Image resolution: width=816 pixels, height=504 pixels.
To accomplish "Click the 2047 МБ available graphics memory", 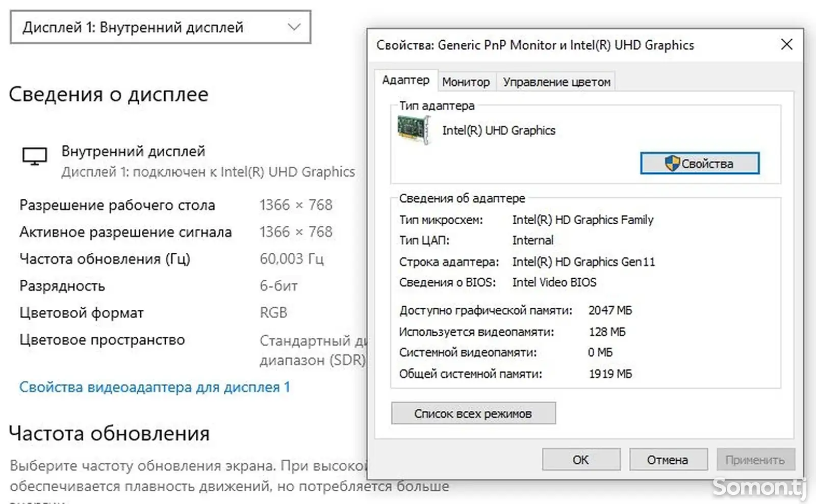I will click(610, 310).
